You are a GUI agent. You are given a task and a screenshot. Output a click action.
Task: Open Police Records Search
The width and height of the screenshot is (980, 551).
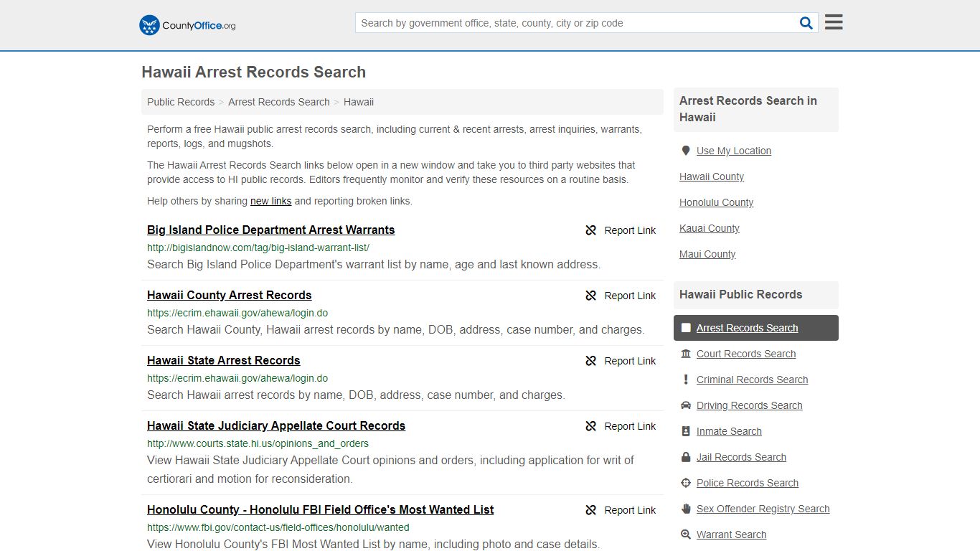tap(748, 483)
